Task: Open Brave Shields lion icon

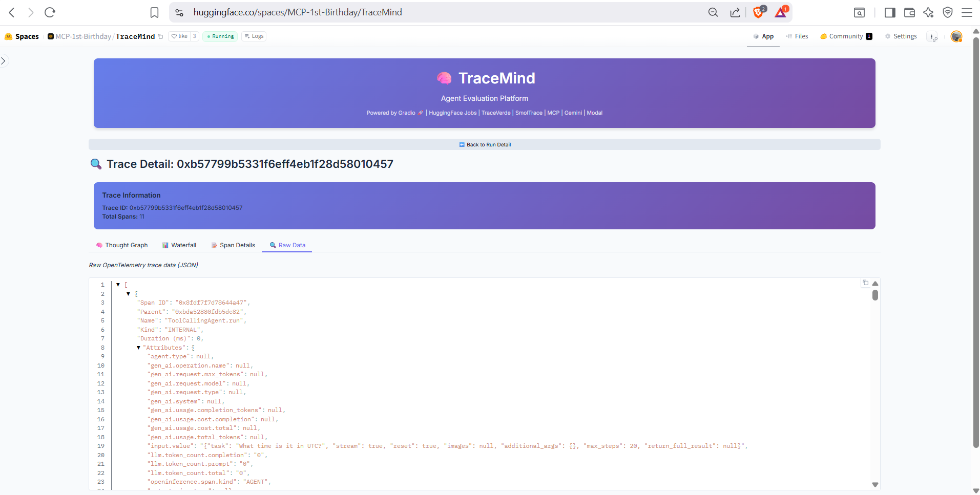Action: (x=759, y=12)
